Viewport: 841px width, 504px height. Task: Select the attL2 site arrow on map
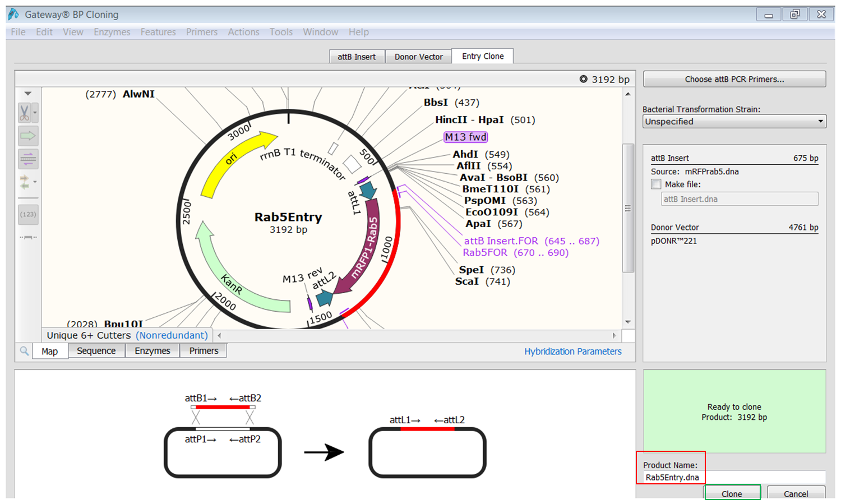[x=324, y=297]
